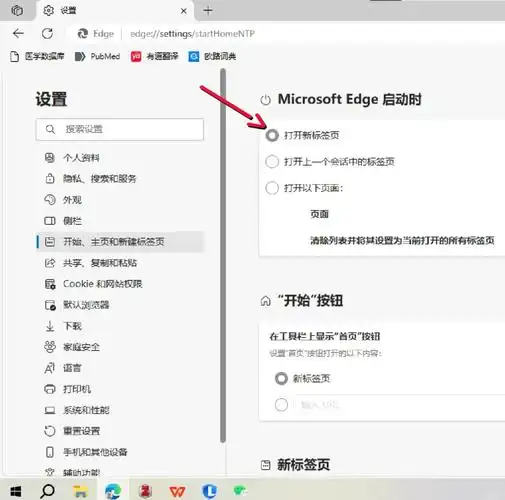Reload the page with refresh icon
The image size is (505, 500).
click(47, 33)
